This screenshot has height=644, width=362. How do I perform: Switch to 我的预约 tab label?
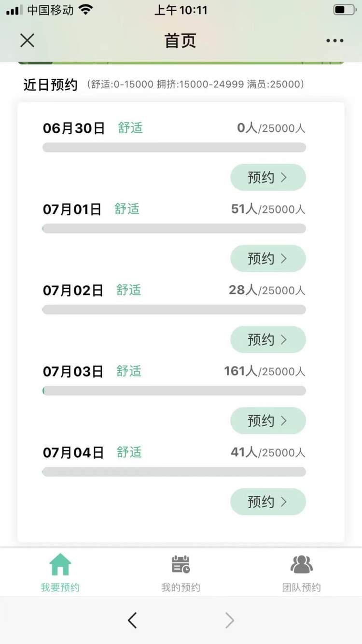click(x=181, y=588)
